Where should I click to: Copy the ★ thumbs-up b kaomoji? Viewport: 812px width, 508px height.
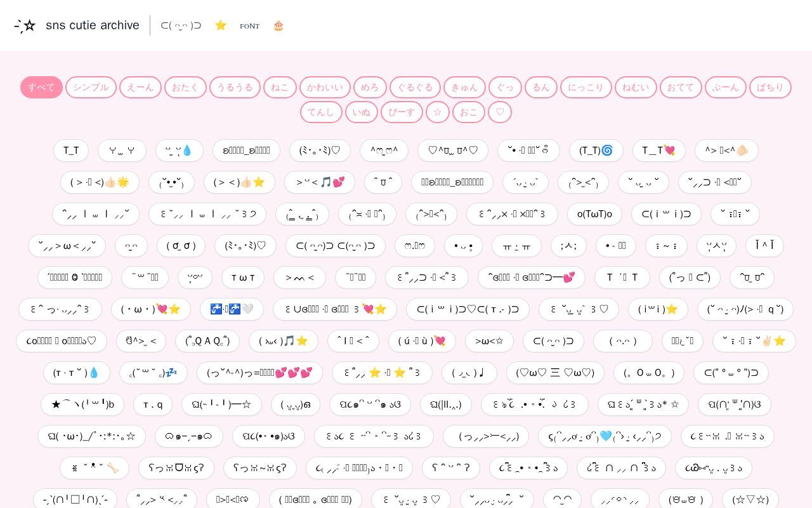pyautogui.click(x=82, y=404)
